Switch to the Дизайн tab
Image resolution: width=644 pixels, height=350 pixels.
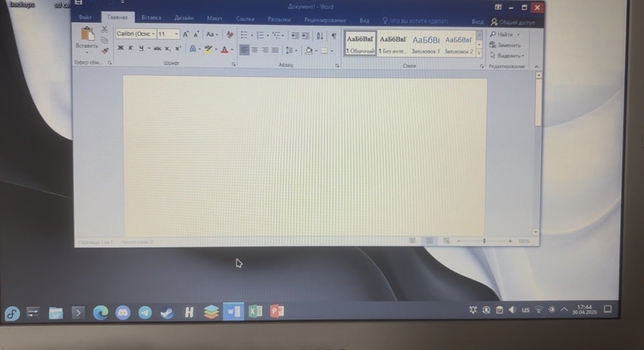[x=184, y=18]
